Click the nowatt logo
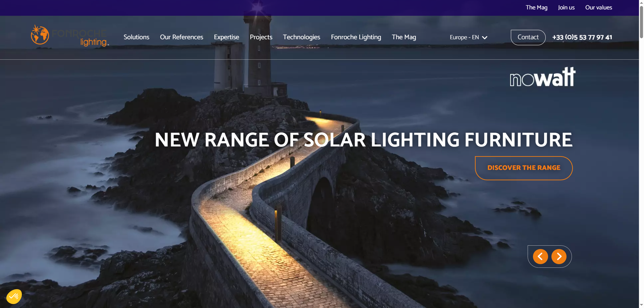This screenshot has width=644, height=308. pyautogui.click(x=542, y=77)
